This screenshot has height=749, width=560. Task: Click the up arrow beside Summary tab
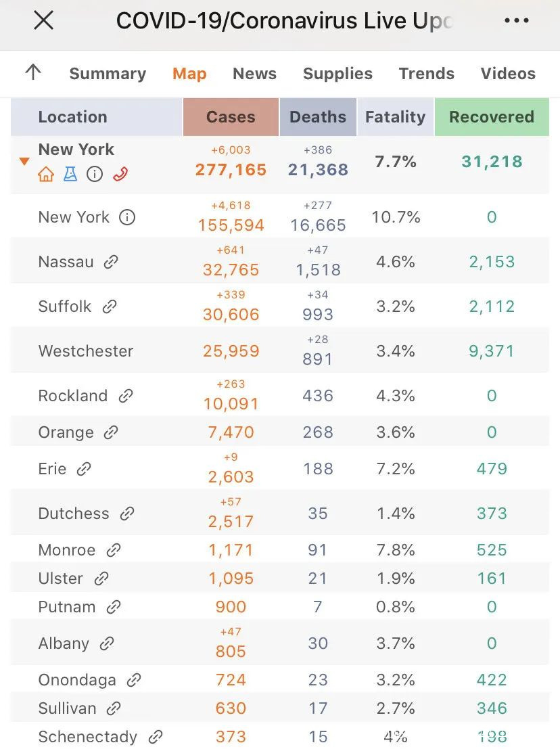coord(32,72)
